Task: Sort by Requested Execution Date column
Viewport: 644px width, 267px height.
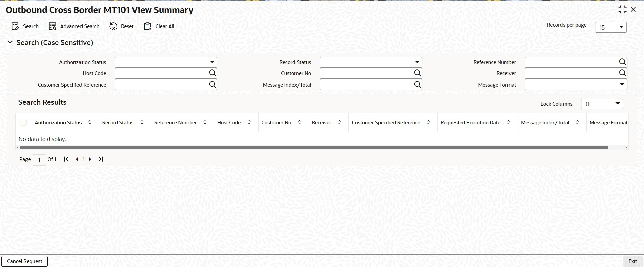Action: click(508, 123)
